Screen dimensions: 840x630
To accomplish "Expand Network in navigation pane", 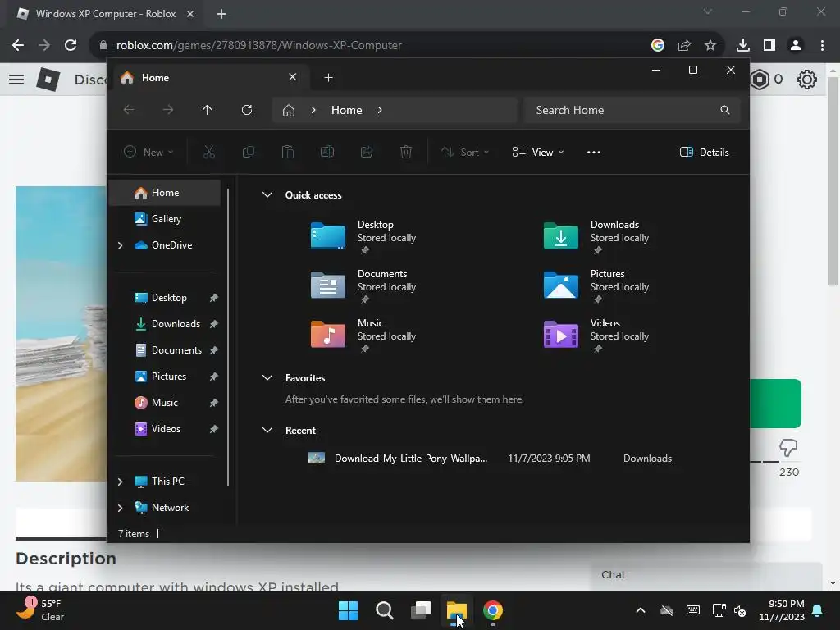I will point(120,508).
